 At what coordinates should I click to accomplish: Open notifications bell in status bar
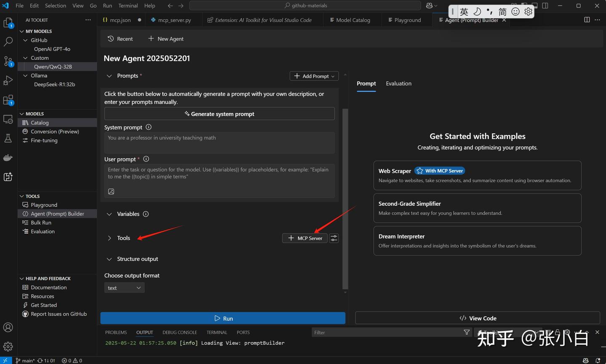(598, 361)
